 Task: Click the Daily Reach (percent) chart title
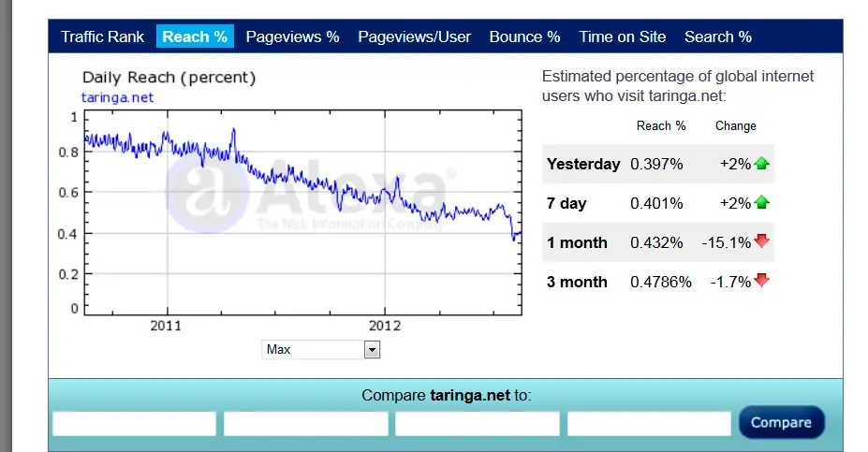169,78
